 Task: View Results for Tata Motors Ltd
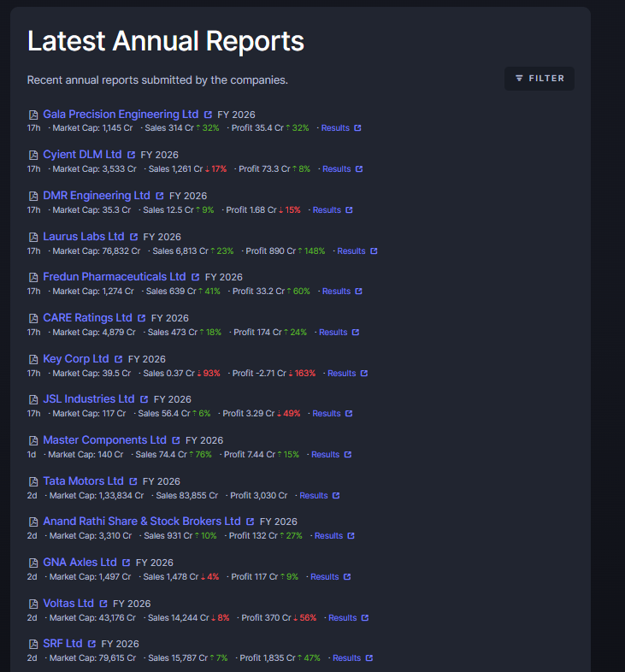[x=320, y=496]
